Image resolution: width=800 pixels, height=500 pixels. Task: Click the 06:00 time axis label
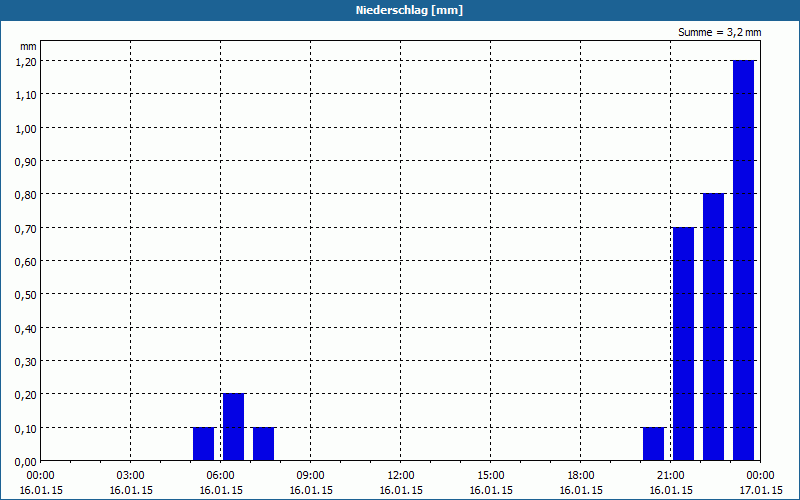pyautogui.click(x=220, y=476)
